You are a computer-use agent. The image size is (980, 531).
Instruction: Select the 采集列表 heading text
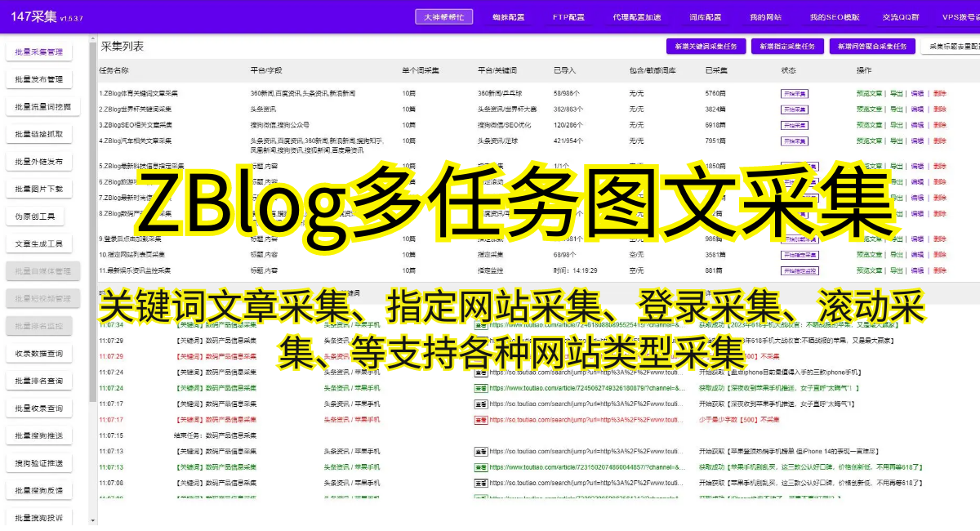pos(122,47)
